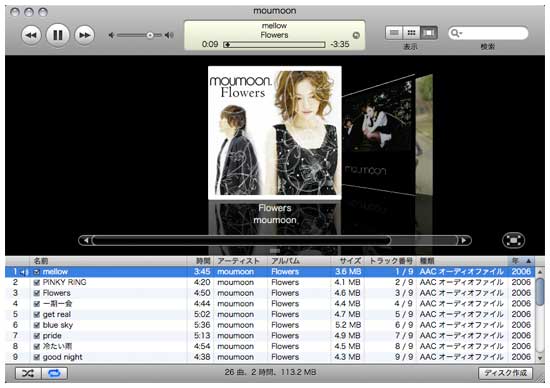
Task: Switch to list view icon
Action: click(x=394, y=33)
